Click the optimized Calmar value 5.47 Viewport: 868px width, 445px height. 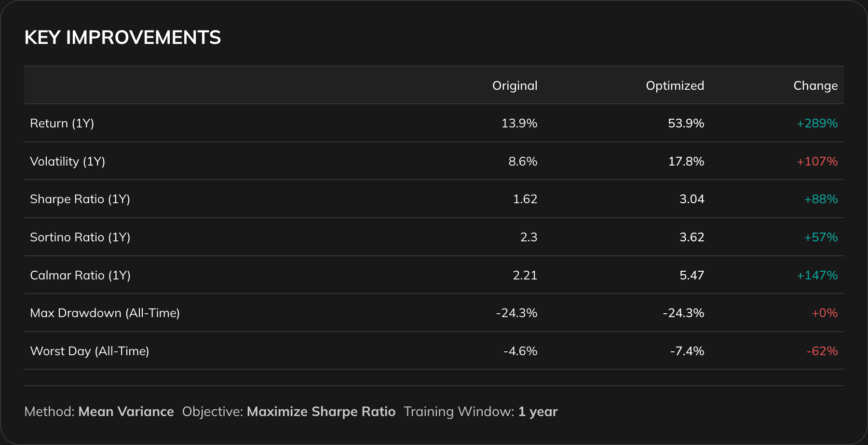[692, 276]
